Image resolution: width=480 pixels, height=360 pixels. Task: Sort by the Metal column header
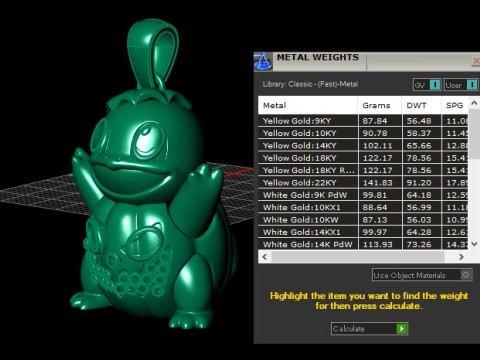click(308, 105)
